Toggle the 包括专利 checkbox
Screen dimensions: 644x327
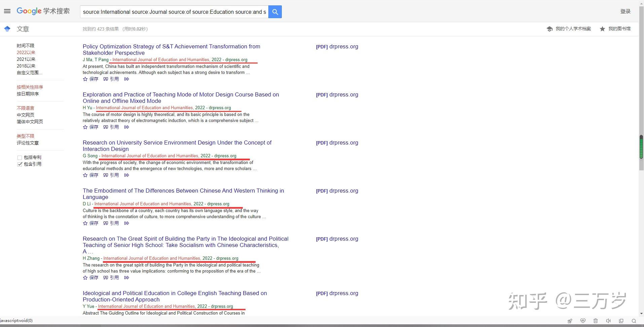(20, 158)
